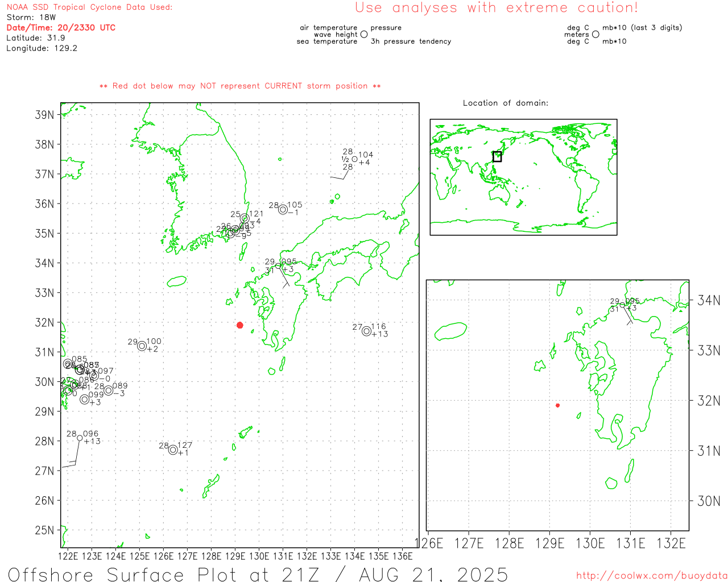Click the 136E longitude axis label
The image size is (728, 582).
point(403,555)
